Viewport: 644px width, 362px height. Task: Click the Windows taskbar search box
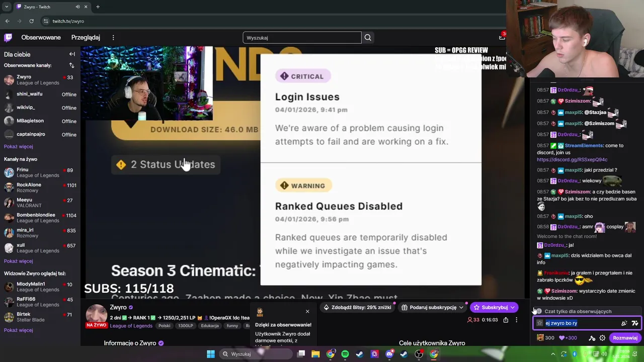point(256,354)
